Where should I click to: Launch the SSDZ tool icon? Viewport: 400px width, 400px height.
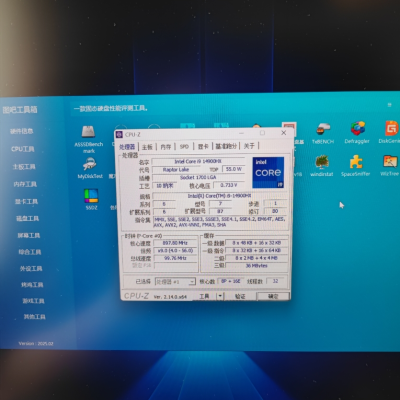pyautogui.click(x=91, y=196)
